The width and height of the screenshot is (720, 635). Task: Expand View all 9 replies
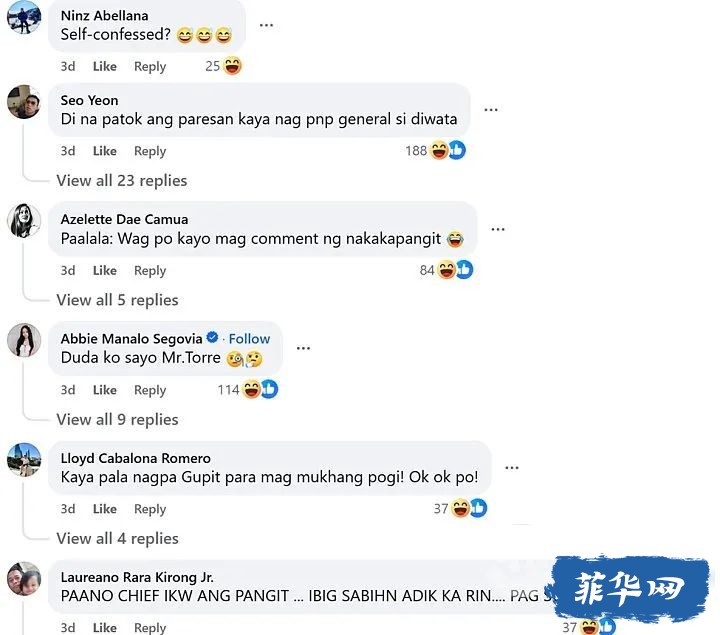[x=118, y=419]
